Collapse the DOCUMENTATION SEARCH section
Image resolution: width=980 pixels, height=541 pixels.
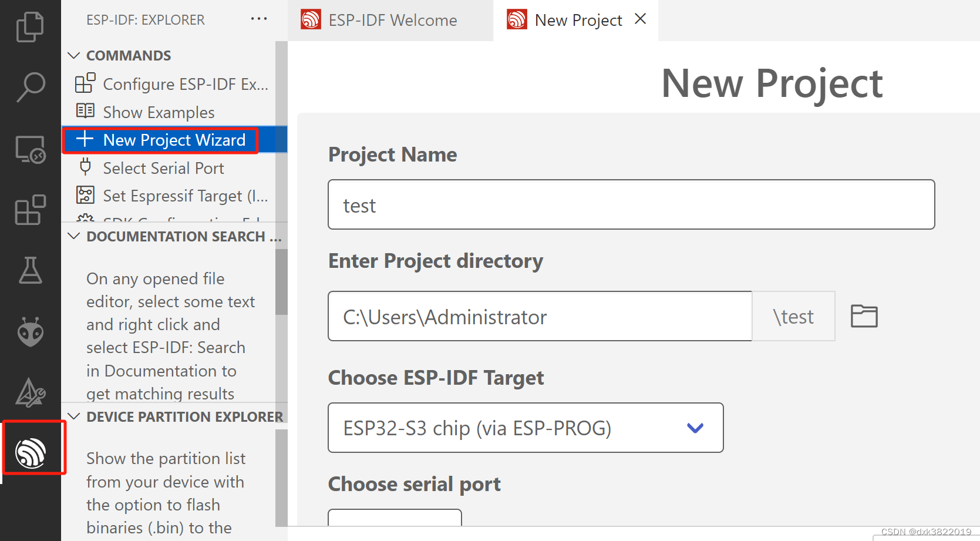tap(73, 236)
